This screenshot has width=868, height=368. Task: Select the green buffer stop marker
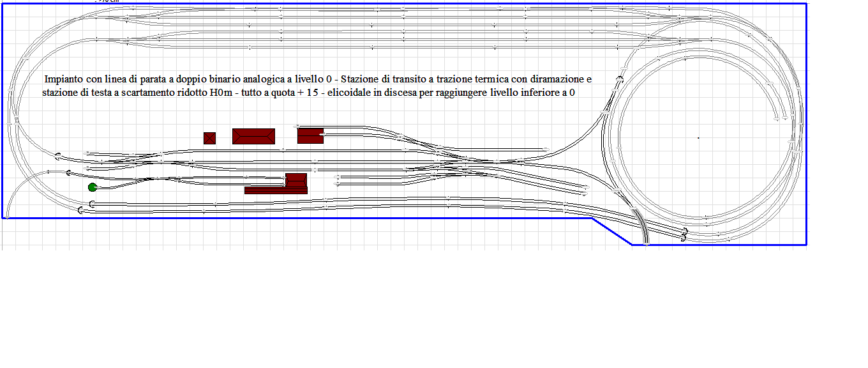pyautogui.click(x=92, y=187)
